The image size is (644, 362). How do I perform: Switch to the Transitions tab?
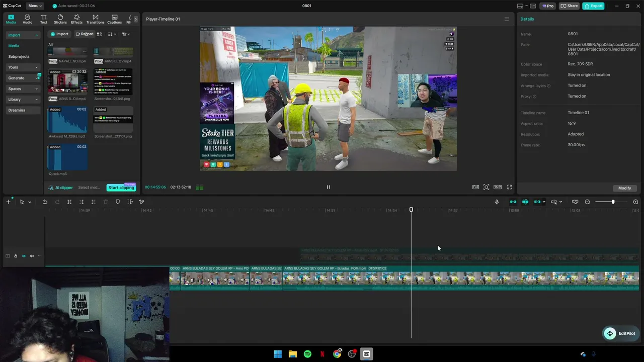[95, 19]
